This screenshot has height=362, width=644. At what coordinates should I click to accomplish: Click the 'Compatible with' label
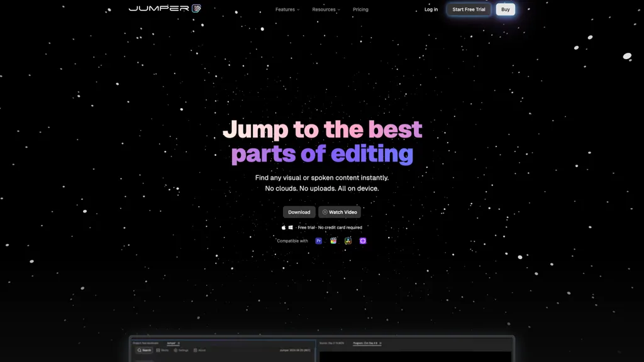pyautogui.click(x=292, y=241)
